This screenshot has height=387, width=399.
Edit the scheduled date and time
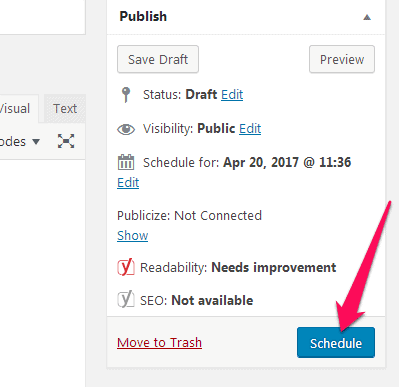tap(128, 183)
